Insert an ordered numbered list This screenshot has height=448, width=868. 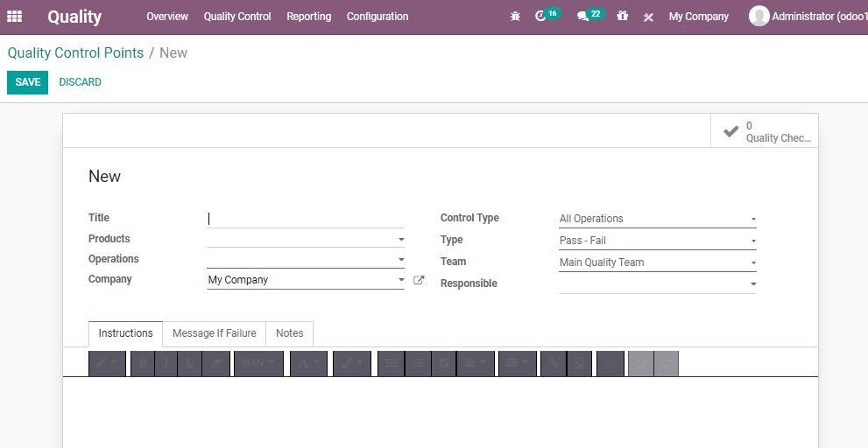(419, 363)
